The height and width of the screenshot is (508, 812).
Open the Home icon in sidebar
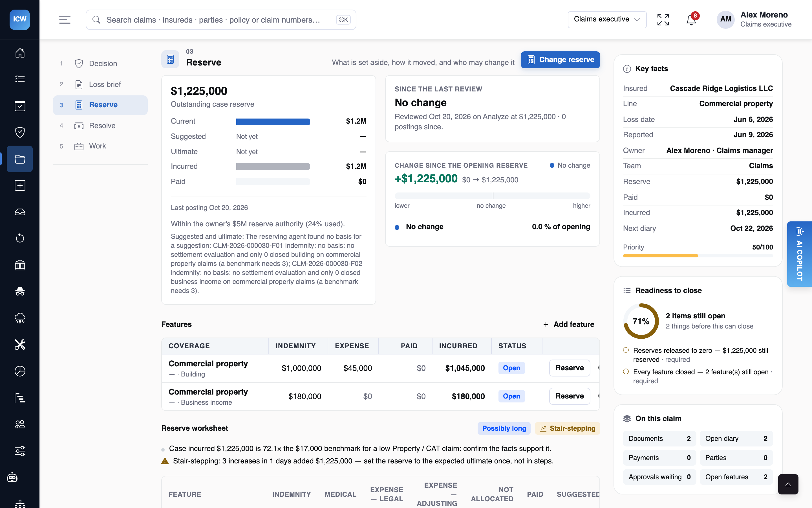20,53
